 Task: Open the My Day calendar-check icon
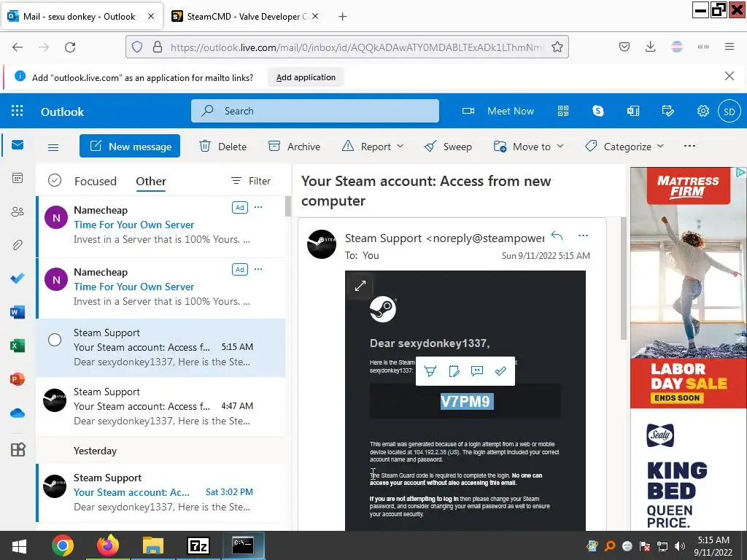pyautogui.click(x=668, y=111)
